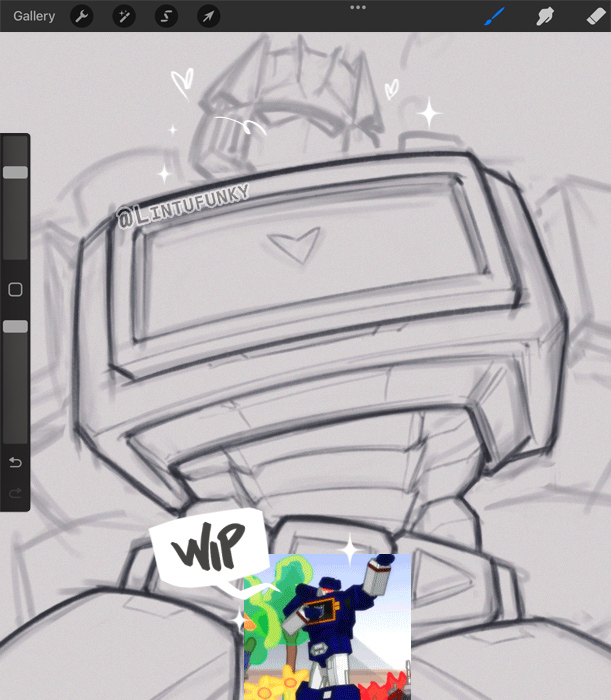Select the Brush paint tool
Image resolution: width=611 pixels, height=700 pixels.
point(495,16)
